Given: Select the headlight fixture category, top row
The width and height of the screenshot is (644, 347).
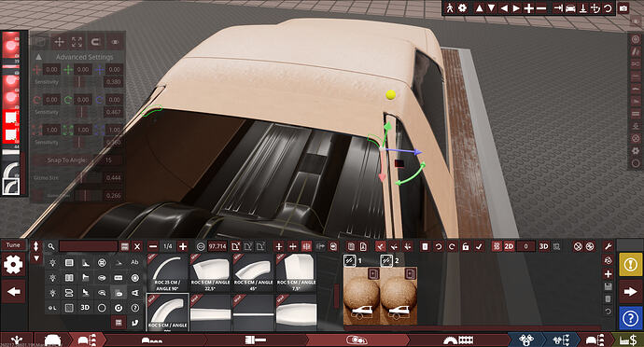Looking at the screenshot, I should [52, 262].
